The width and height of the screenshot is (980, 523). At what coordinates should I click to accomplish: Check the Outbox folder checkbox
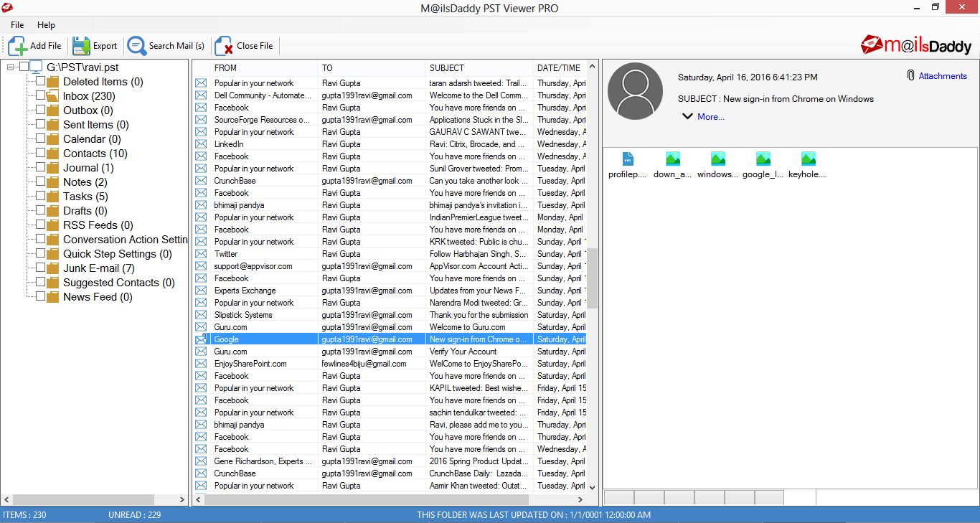pyautogui.click(x=40, y=110)
